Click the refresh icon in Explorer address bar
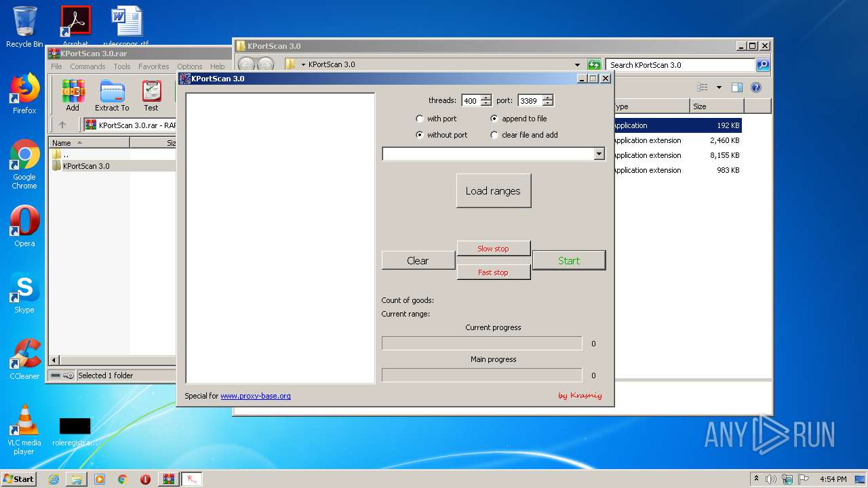The width and height of the screenshot is (868, 488). [594, 65]
